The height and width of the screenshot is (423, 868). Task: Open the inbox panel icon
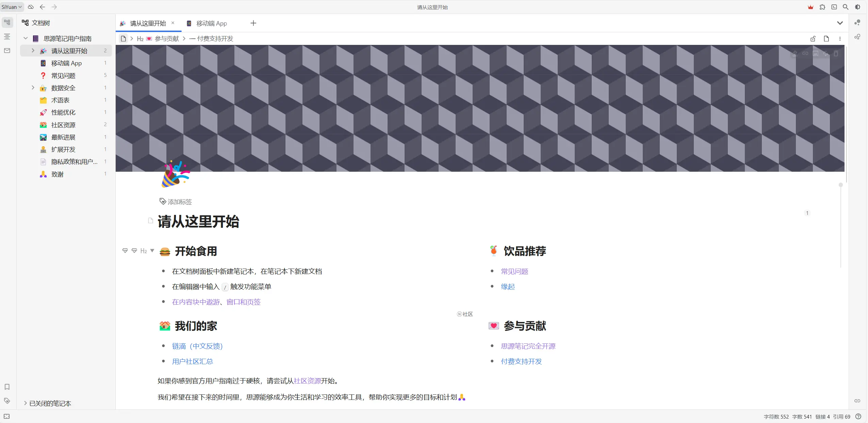click(x=7, y=50)
